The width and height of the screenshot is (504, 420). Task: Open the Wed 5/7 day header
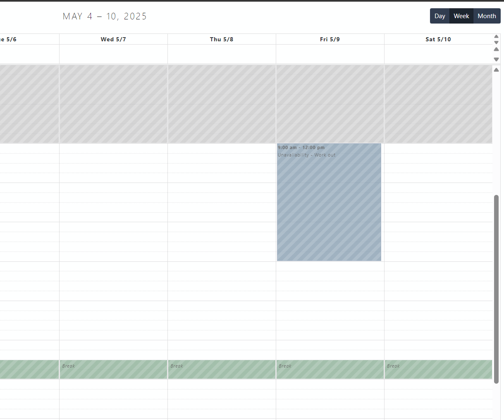click(x=113, y=39)
